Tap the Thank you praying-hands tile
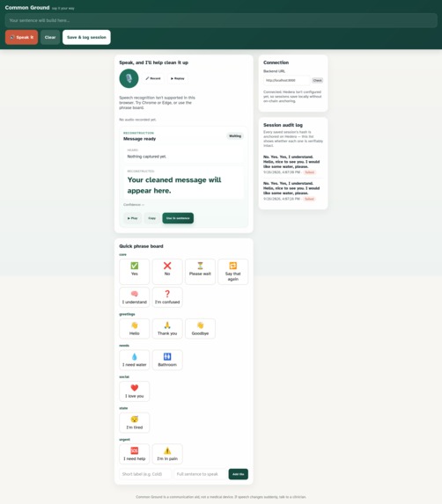 point(167,328)
